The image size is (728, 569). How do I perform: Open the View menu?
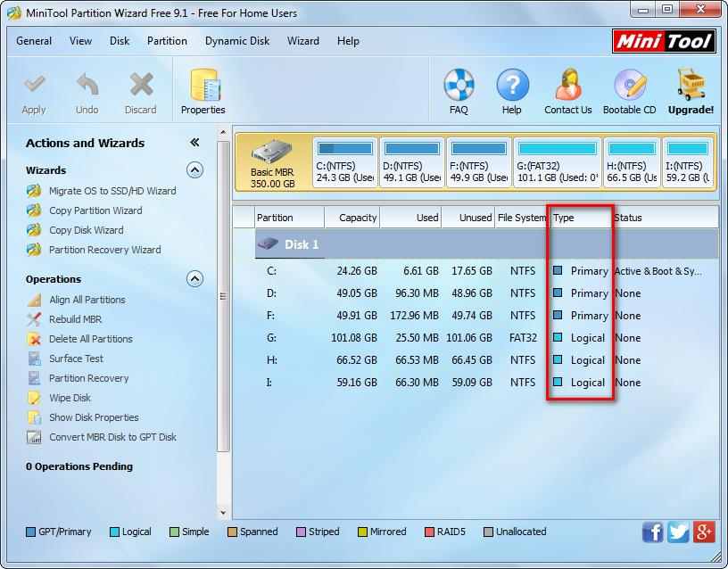click(x=81, y=41)
